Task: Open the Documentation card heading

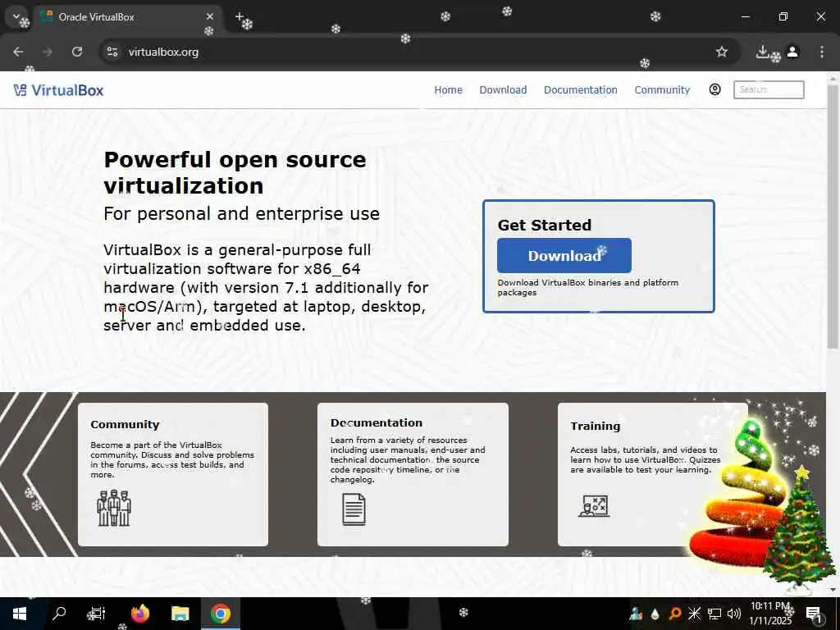Action: (376, 422)
